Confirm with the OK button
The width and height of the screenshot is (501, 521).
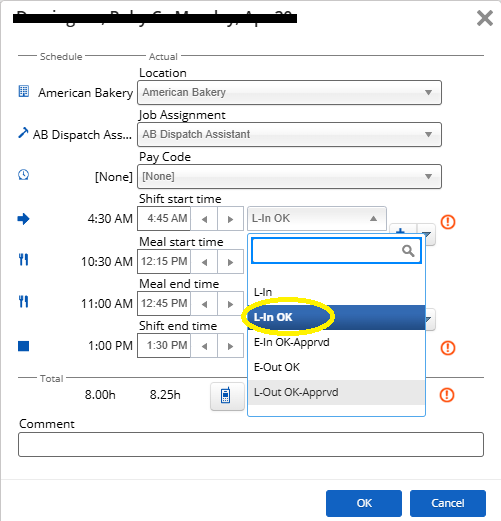point(364,503)
